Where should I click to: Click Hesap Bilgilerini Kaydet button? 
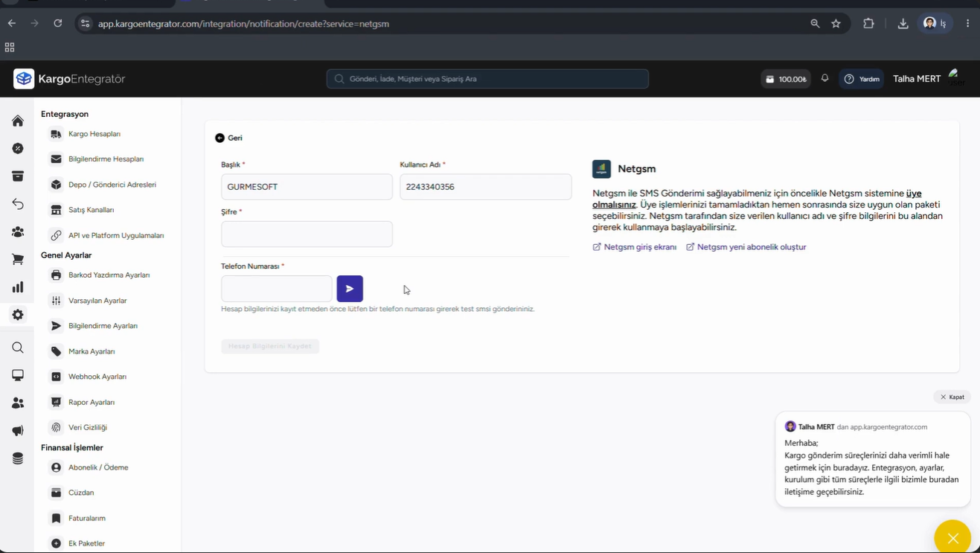(x=270, y=346)
